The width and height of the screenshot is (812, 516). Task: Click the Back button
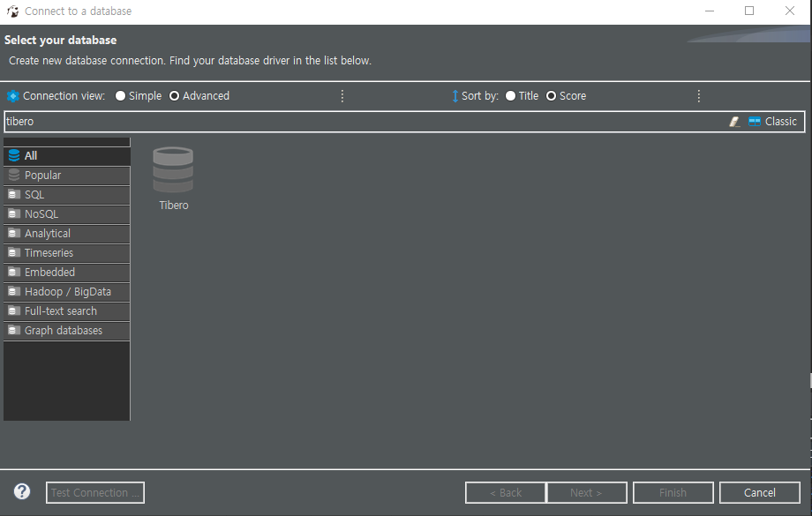[x=506, y=493]
